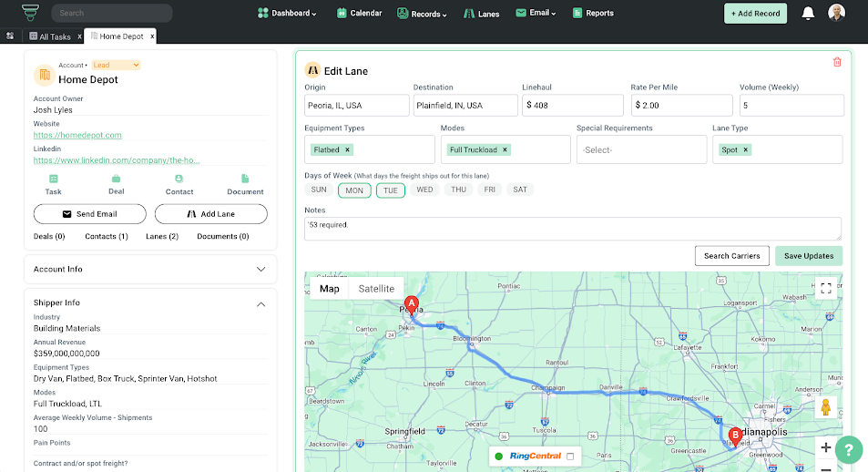868x472 pixels.
Task: Click the Volume (Weekly) field
Action: (x=791, y=106)
